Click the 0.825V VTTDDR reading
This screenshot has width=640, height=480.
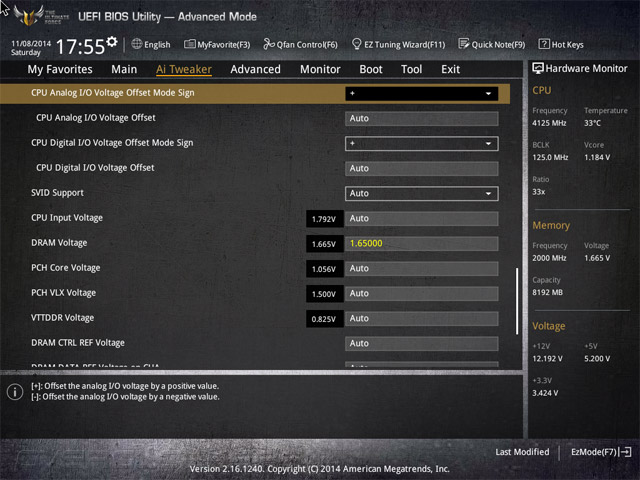[324, 318]
